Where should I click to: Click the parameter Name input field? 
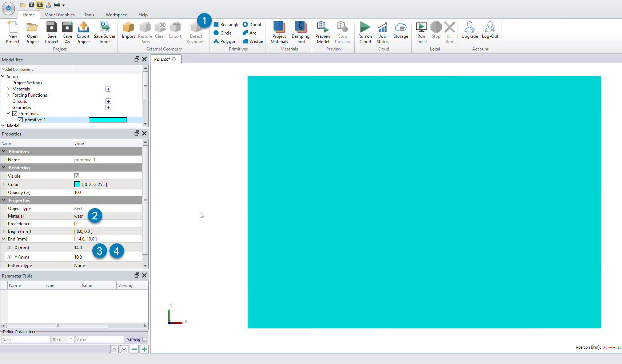pyautogui.click(x=25, y=339)
